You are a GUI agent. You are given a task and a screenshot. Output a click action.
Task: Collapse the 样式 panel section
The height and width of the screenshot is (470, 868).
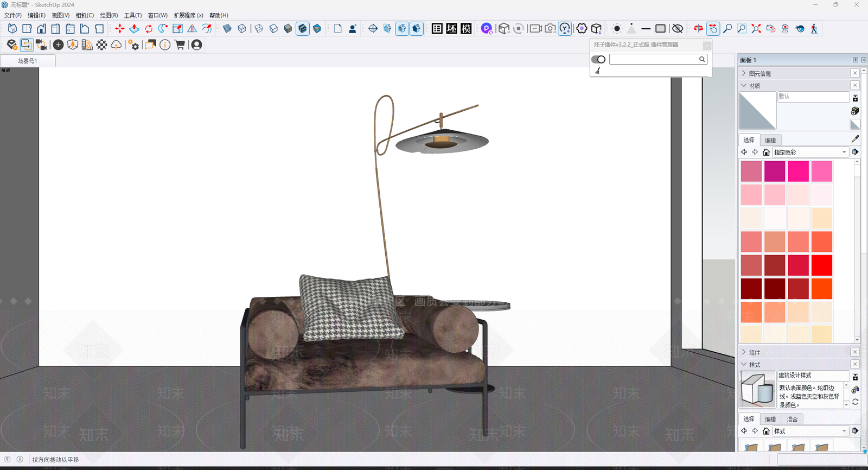(744, 364)
